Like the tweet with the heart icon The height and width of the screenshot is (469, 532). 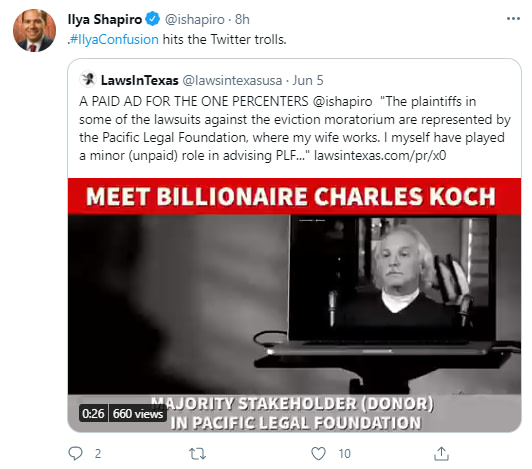(318, 453)
